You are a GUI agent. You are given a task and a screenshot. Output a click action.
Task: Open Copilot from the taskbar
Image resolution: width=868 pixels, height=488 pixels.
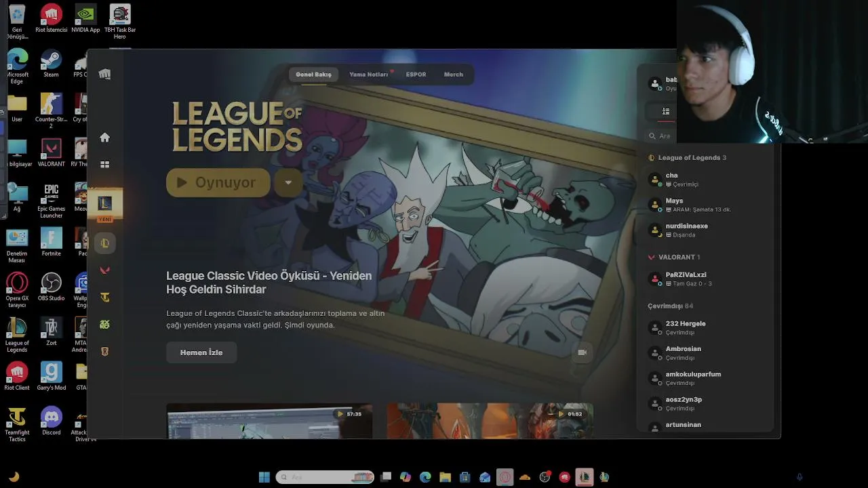(x=406, y=477)
